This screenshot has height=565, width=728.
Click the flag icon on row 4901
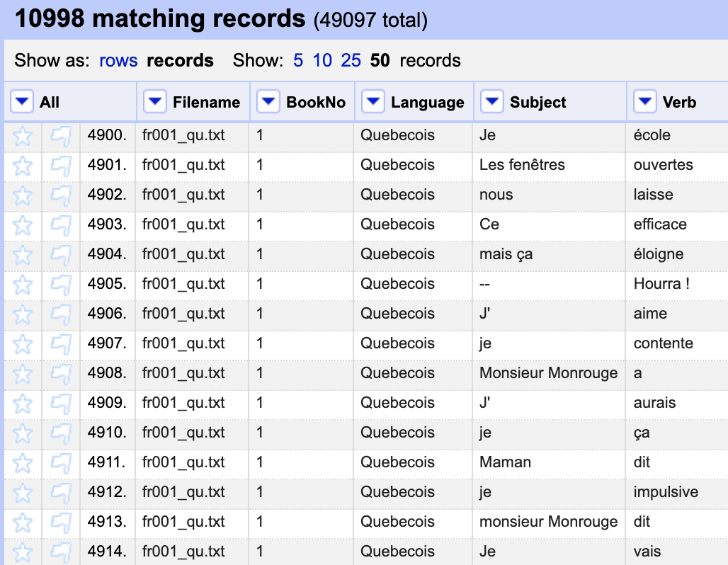coord(57,165)
